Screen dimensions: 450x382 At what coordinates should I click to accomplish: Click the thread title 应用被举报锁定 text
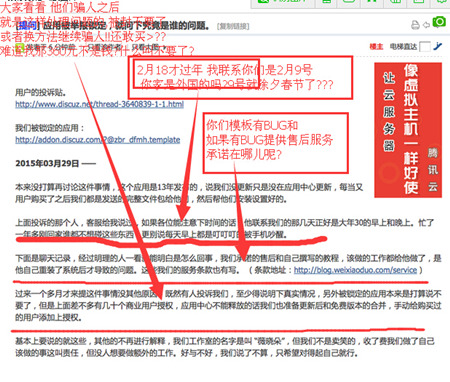point(126,26)
